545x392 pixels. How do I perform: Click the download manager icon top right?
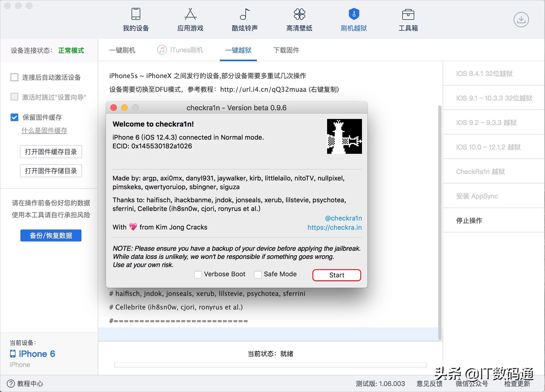click(x=521, y=19)
